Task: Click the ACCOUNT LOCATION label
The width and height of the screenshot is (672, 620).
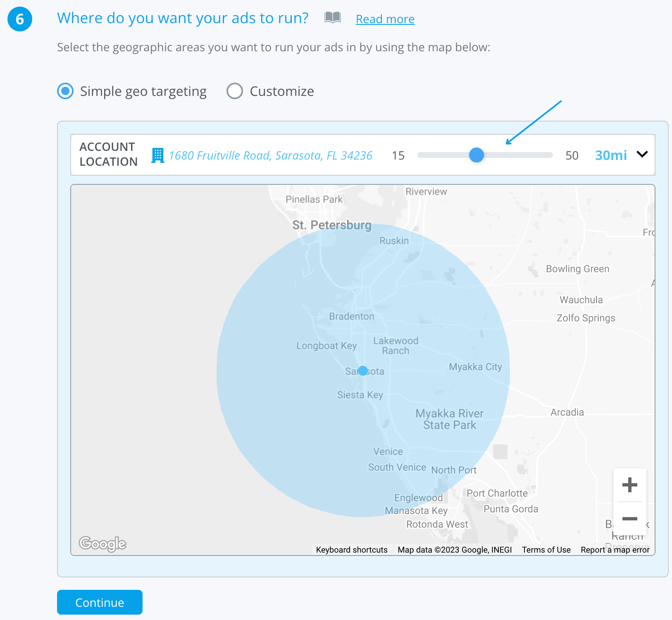Action: (108, 154)
